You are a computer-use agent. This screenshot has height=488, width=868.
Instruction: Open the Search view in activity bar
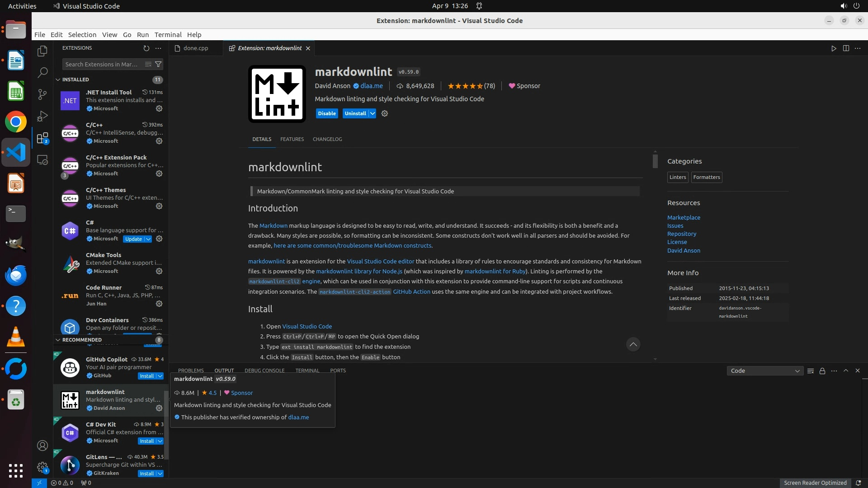pyautogui.click(x=42, y=72)
